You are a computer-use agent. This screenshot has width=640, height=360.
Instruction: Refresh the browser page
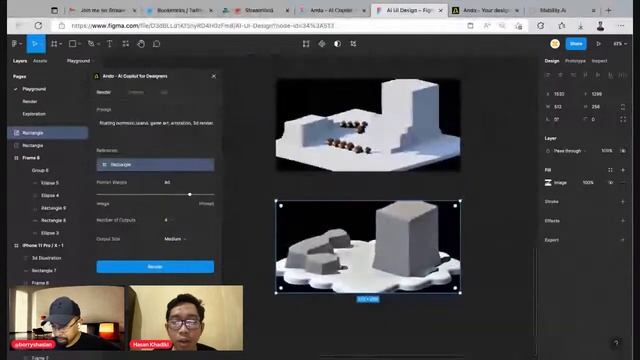point(38,26)
